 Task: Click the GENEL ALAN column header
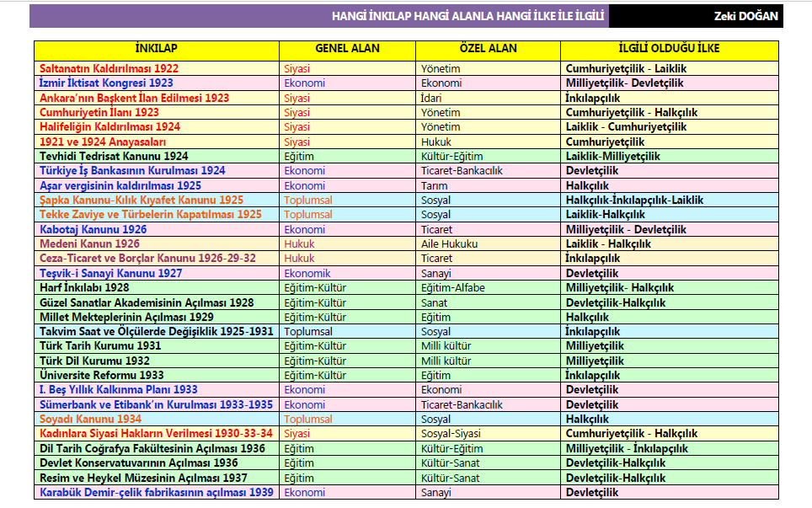click(x=347, y=49)
